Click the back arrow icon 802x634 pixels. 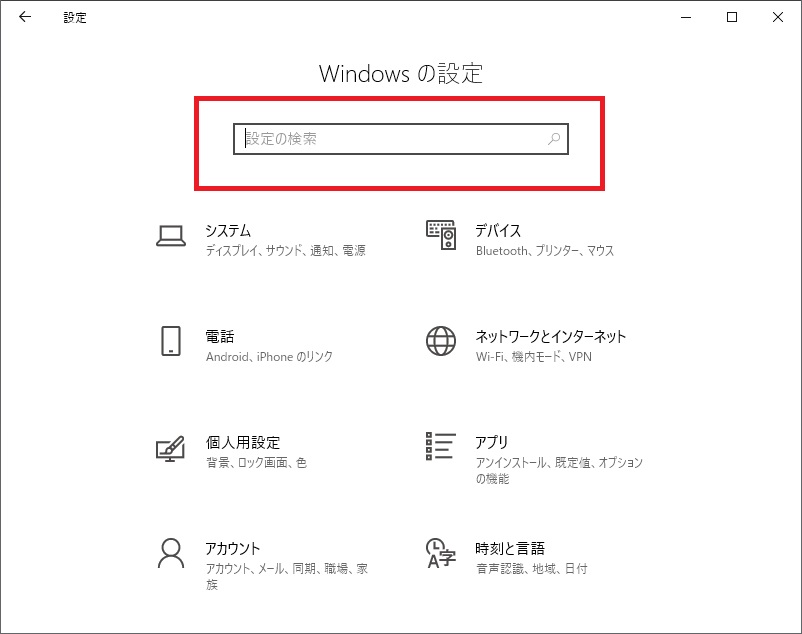(x=25, y=17)
